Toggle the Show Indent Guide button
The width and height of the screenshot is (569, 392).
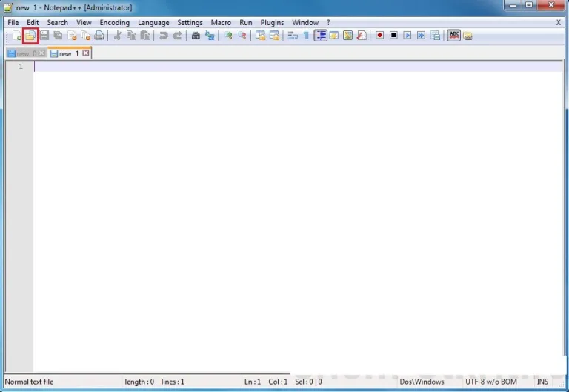[x=320, y=36]
